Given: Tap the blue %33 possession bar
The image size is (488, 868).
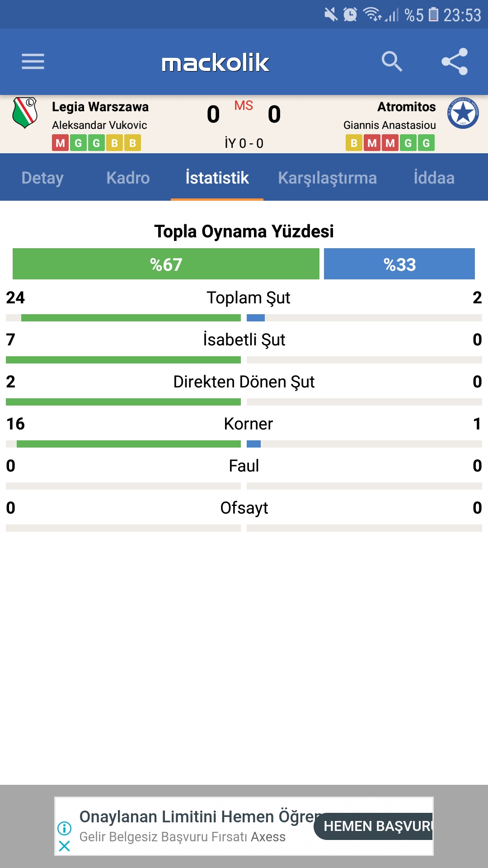Looking at the screenshot, I should click(x=399, y=264).
